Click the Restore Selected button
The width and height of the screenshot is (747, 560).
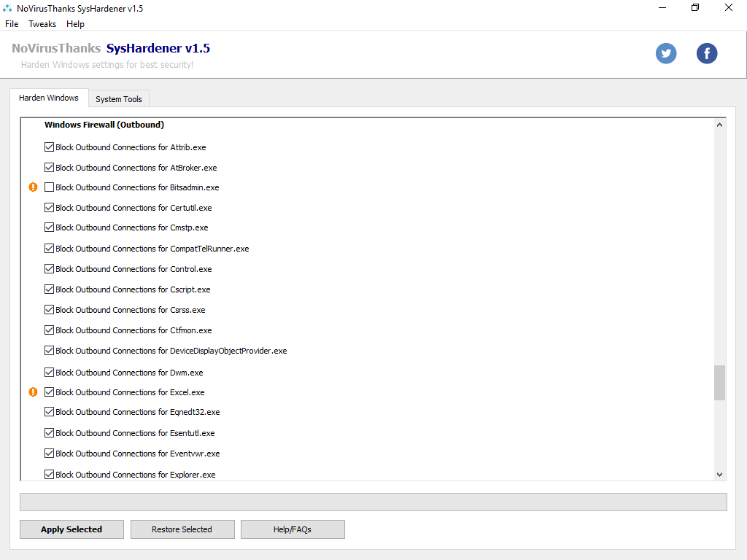pos(182,529)
